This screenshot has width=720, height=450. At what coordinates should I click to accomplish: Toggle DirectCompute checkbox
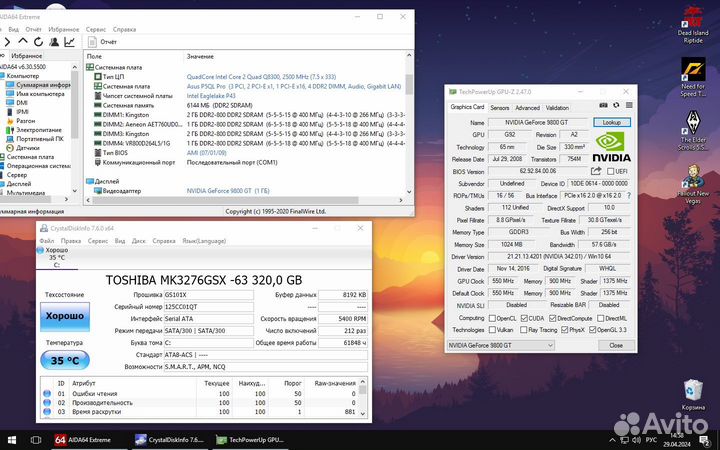552,318
